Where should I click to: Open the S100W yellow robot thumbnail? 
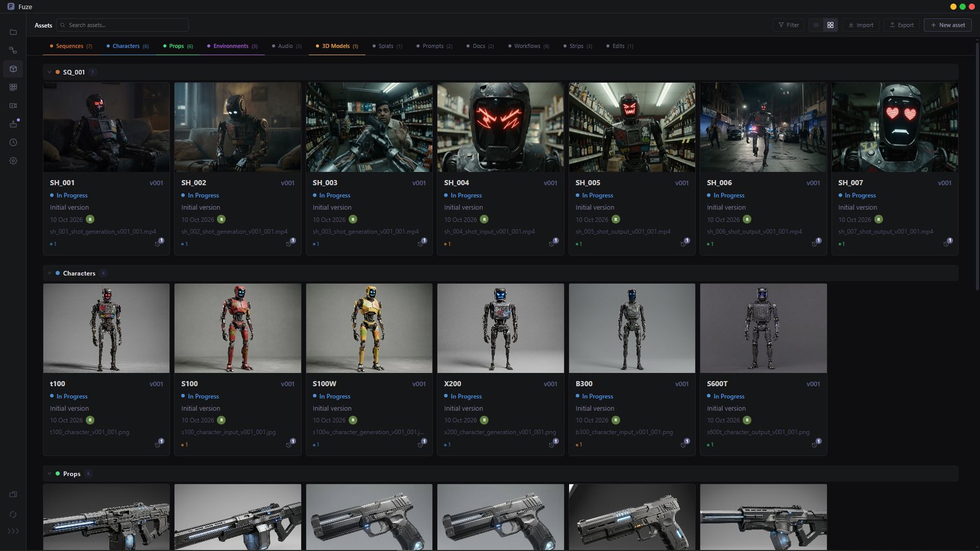click(369, 328)
